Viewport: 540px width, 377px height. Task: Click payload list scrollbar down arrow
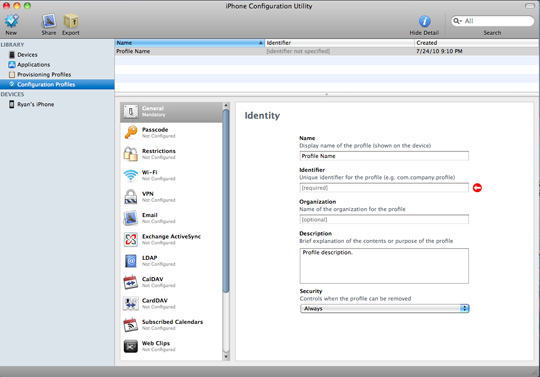coord(226,357)
